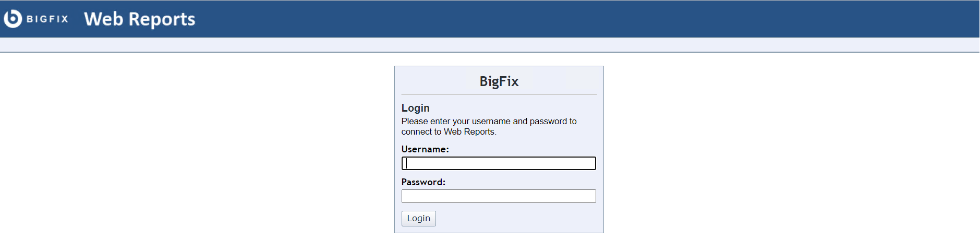
Task: Click the 'Please enter your username' instruction text
Action: 489,121
